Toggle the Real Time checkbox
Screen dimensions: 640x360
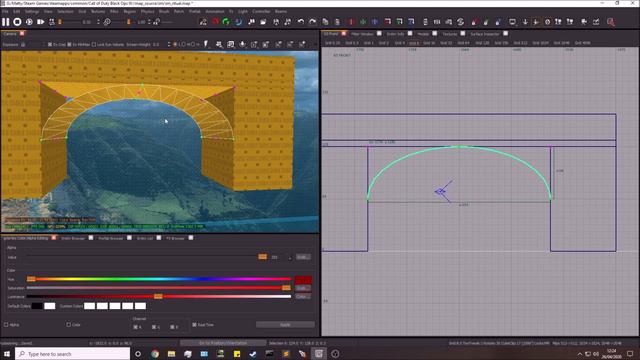pyautogui.click(x=194, y=325)
